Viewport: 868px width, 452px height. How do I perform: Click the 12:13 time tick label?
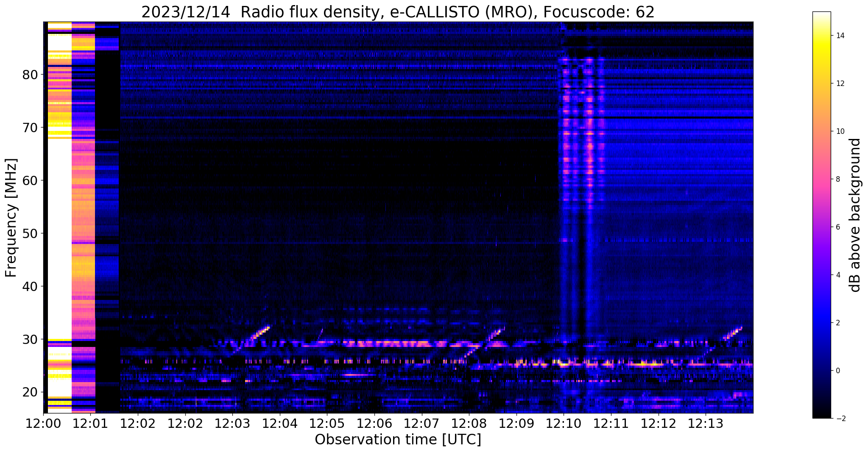click(706, 424)
